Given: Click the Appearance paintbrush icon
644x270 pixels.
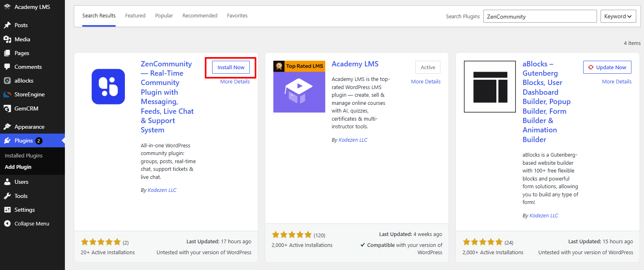Looking at the screenshot, I should tap(7, 127).
